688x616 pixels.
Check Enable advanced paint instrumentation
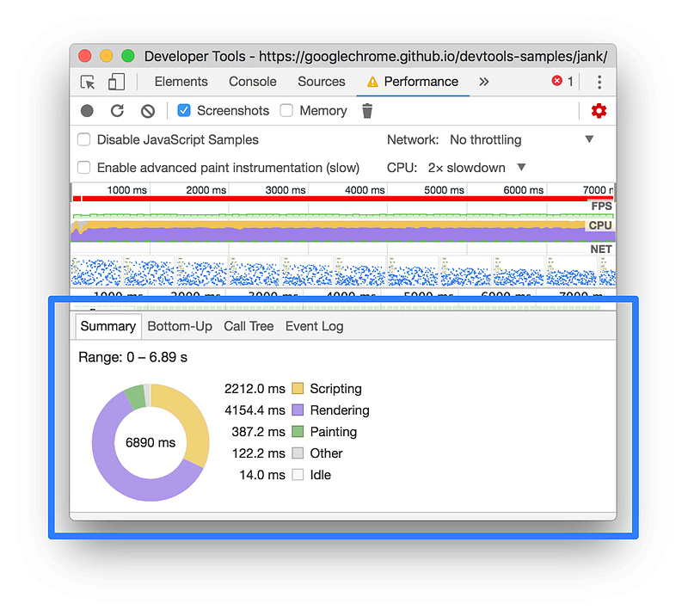(83, 168)
